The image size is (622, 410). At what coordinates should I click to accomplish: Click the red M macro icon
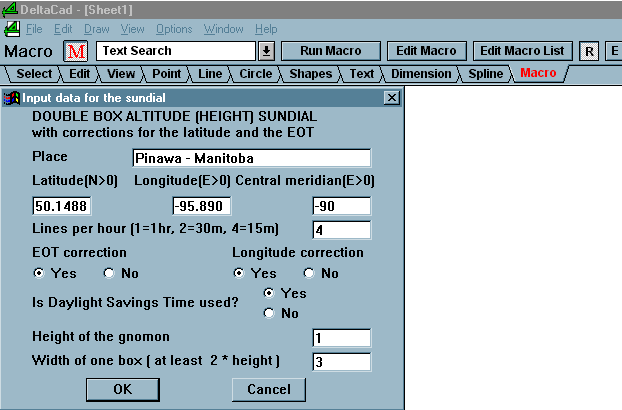(x=76, y=51)
